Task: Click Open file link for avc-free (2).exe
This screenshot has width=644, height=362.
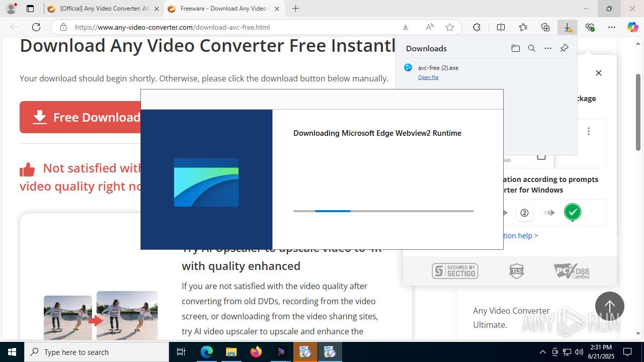Action: (x=428, y=77)
